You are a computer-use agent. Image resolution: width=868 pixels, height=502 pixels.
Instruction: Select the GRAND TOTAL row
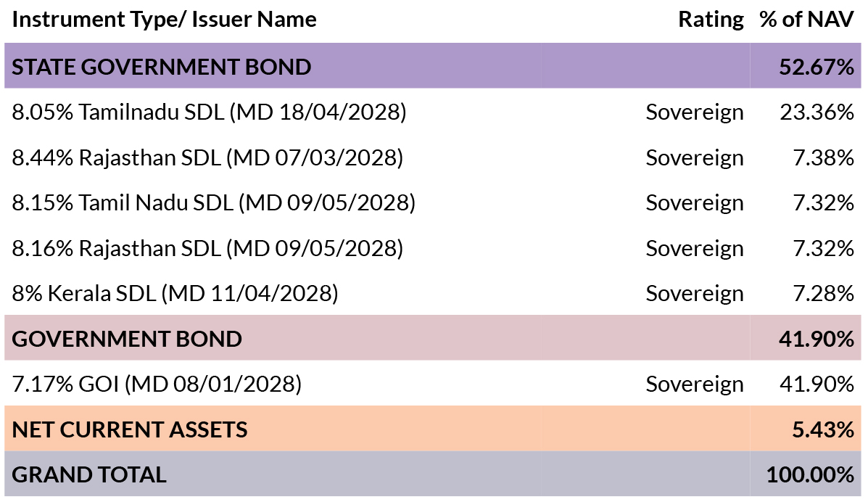coord(432,474)
